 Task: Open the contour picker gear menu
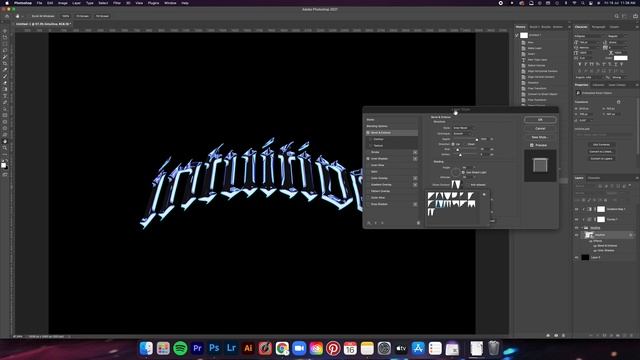[x=484, y=194]
